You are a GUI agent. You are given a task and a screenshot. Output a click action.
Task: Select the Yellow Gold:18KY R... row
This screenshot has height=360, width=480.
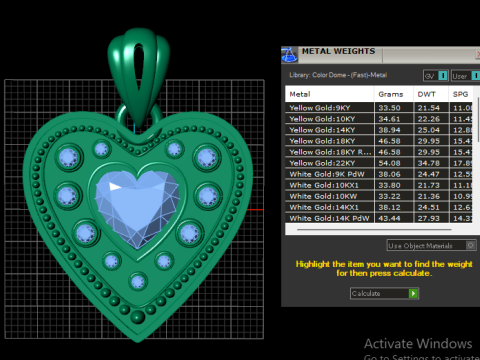click(x=379, y=152)
